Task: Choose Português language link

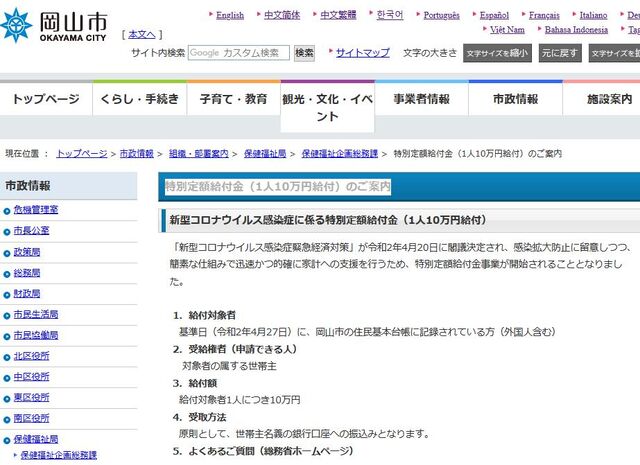Action: coord(441,16)
